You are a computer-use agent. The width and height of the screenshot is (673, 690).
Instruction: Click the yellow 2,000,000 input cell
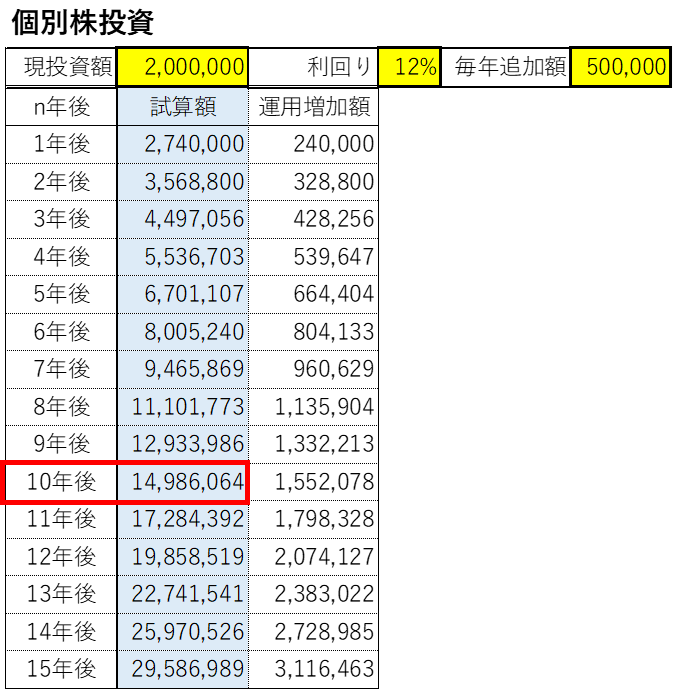tap(182, 67)
